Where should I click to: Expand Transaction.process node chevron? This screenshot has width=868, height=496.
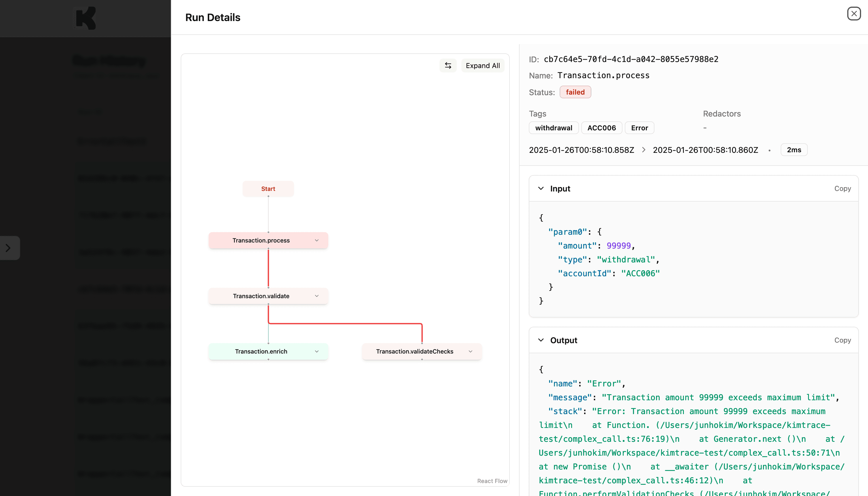[316, 240]
